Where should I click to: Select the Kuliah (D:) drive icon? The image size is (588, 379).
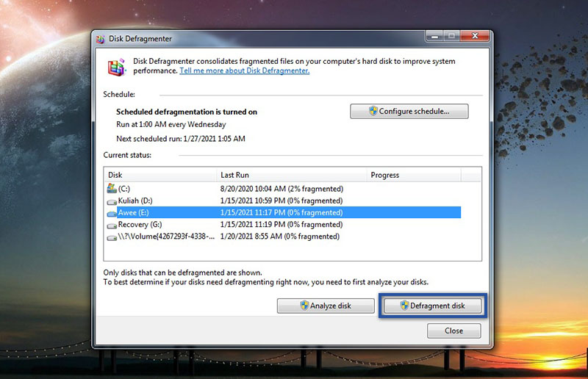[x=112, y=201]
